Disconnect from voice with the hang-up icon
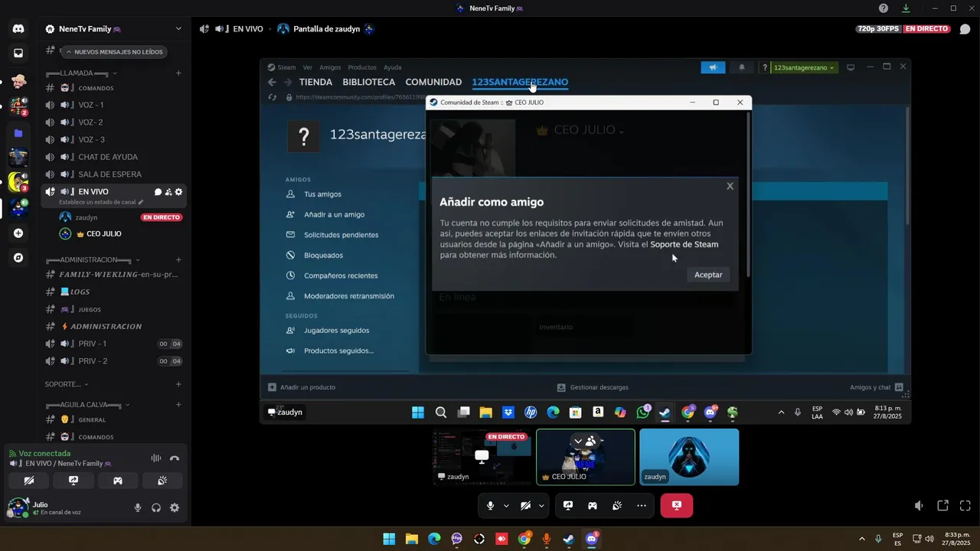Image resolution: width=980 pixels, height=551 pixels. 175,458
